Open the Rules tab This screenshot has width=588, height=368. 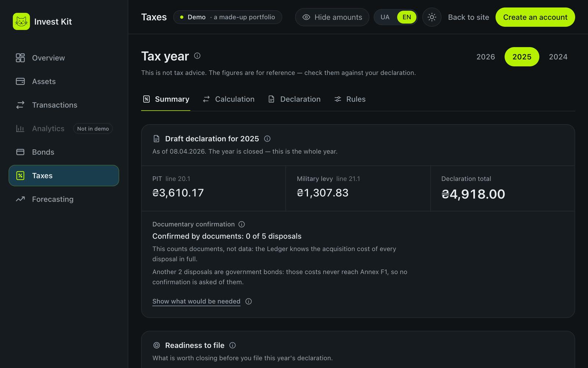coord(350,99)
